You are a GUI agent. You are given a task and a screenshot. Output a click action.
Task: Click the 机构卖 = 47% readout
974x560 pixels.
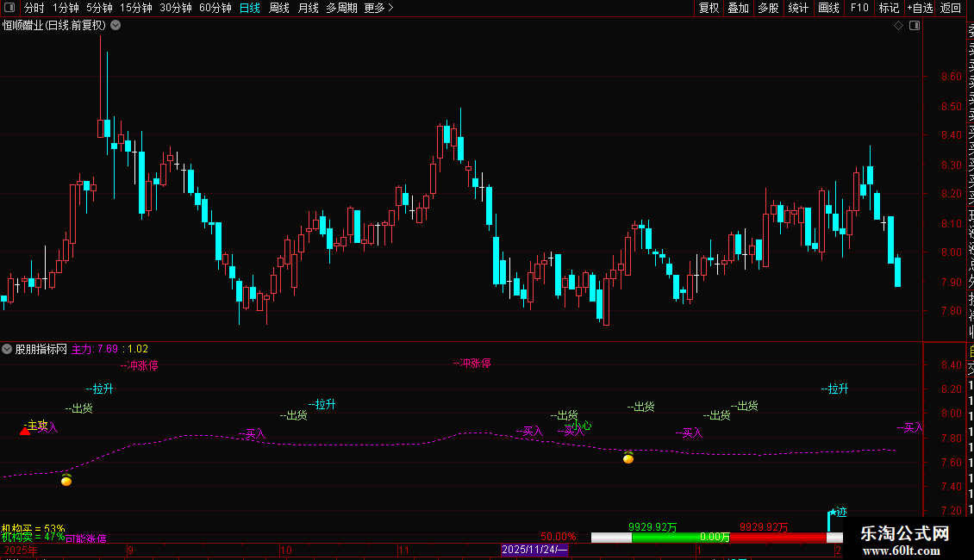click(33, 537)
